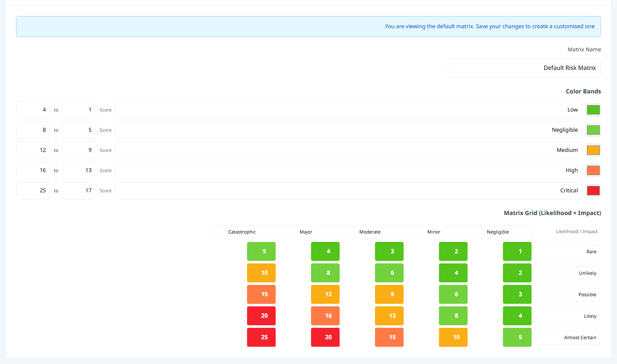Click the Critical band score field showing 25

tap(33, 191)
